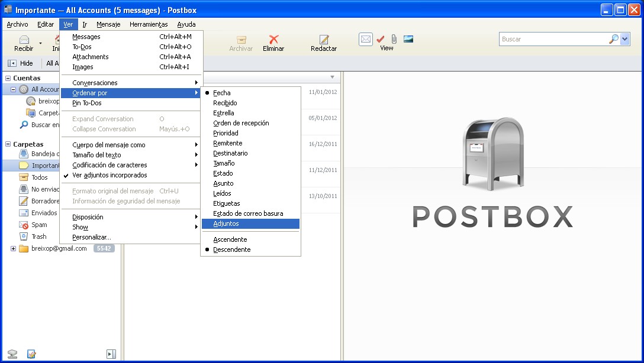Click the to-do notepad icon in the status bar
Image resolution: width=644 pixels, height=363 pixels.
pyautogui.click(x=31, y=354)
